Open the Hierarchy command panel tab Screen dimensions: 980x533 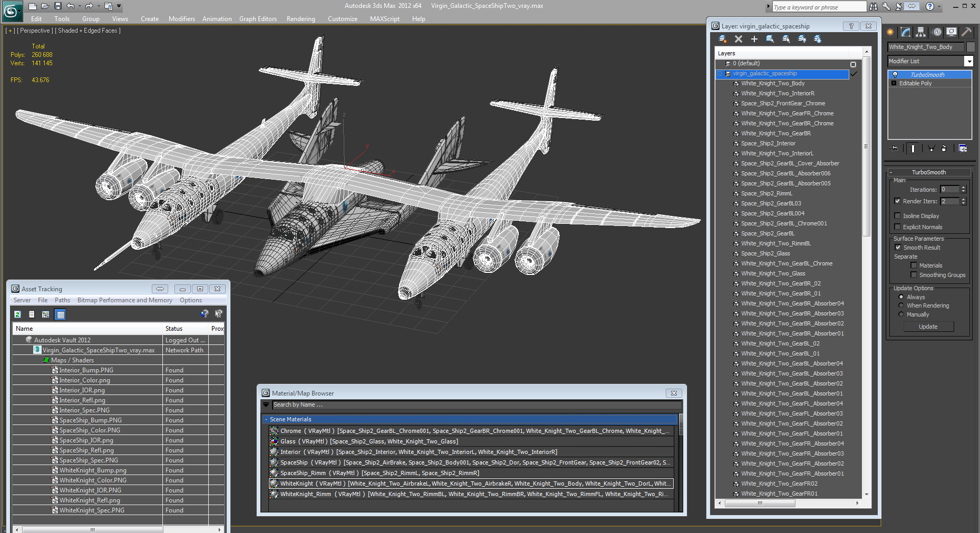(921, 32)
